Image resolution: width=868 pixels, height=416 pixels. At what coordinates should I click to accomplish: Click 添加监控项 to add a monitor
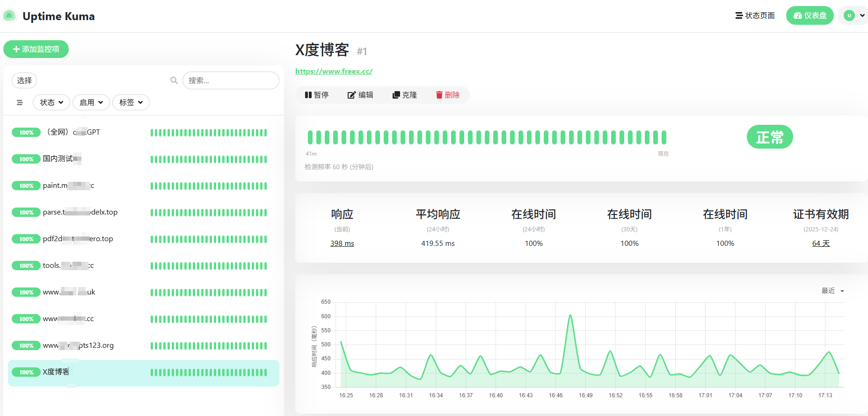(x=36, y=49)
